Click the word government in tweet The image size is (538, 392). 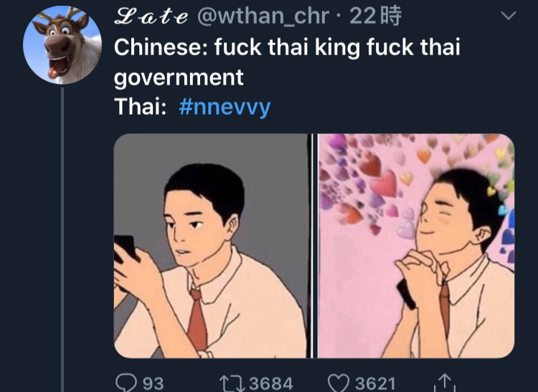(179, 78)
